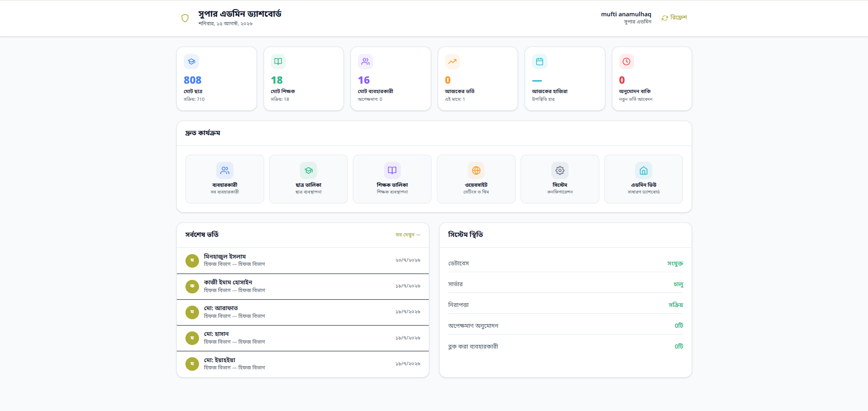
Task: Click the calendar icon on আজকের হাজিরা card
Action: point(540,61)
